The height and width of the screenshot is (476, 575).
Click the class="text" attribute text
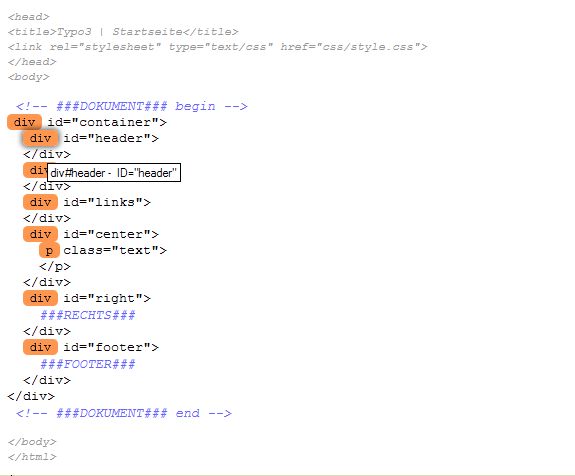point(115,250)
